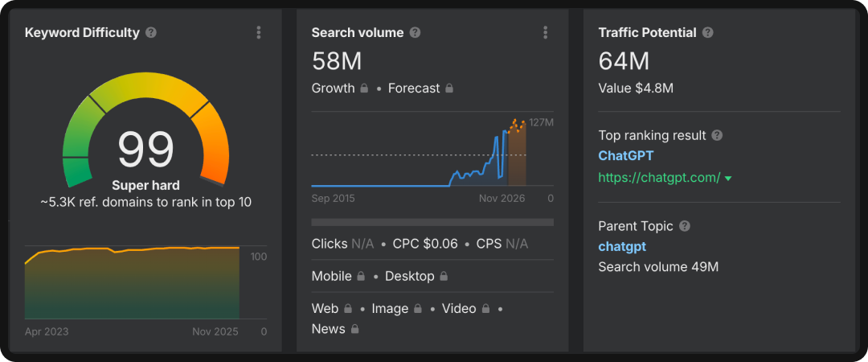
Task: Click the Value $4.8M text
Action: [x=636, y=88]
